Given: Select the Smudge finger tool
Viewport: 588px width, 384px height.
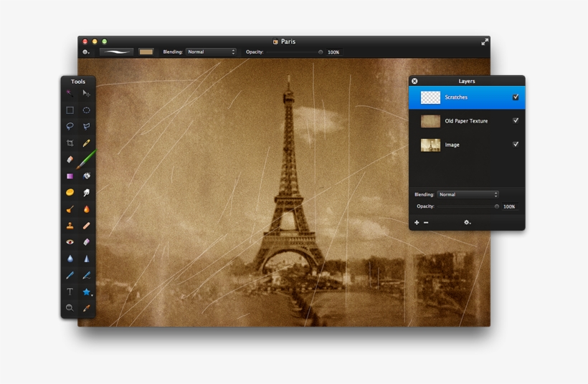Looking at the screenshot, I should point(86,193).
